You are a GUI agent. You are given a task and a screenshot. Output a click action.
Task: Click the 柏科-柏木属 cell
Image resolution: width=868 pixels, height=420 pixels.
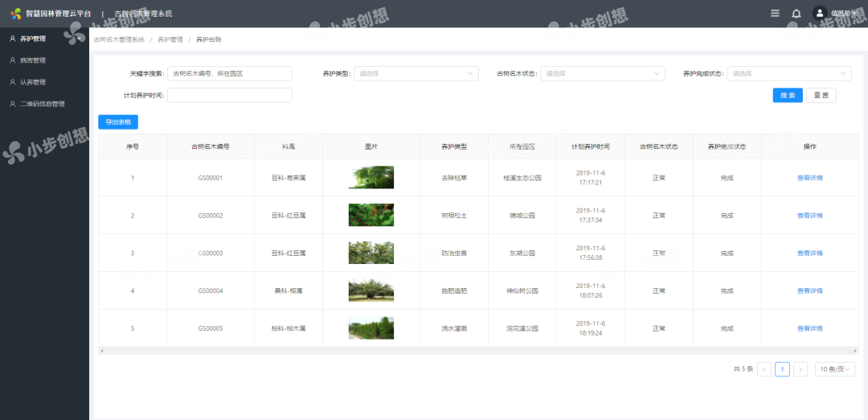coord(289,328)
